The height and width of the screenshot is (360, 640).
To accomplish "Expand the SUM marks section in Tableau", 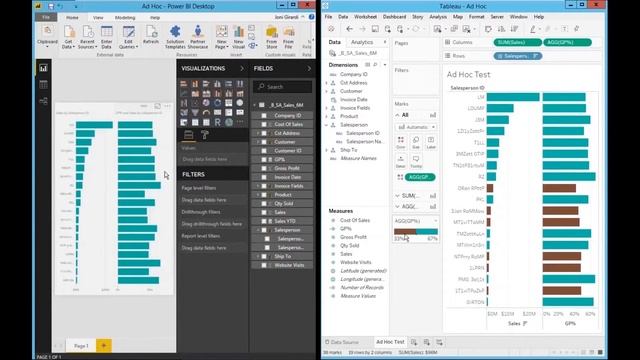I will [398, 196].
